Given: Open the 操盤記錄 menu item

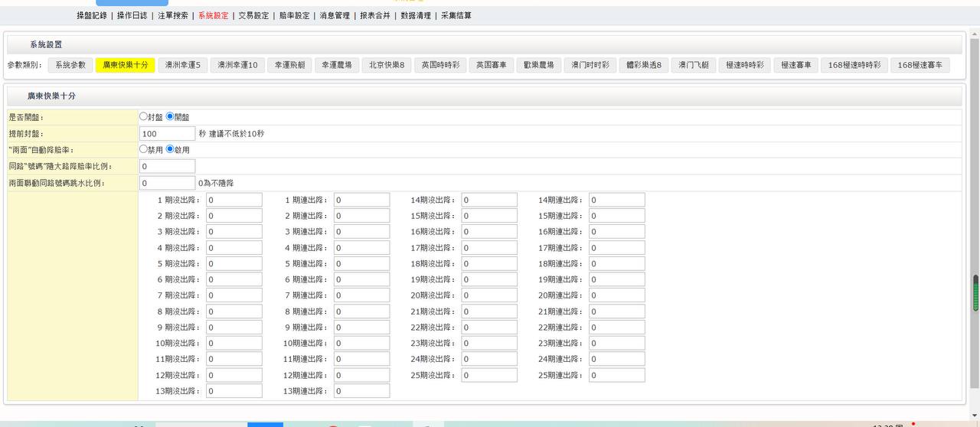Looking at the screenshot, I should (x=92, y=15).
